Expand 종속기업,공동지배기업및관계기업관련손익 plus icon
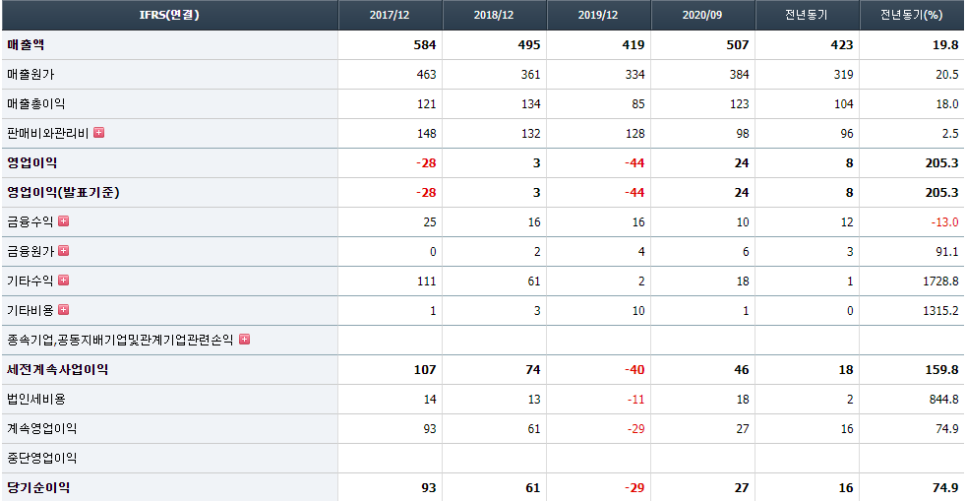This screenshot has width=966, height=501. 245,340
